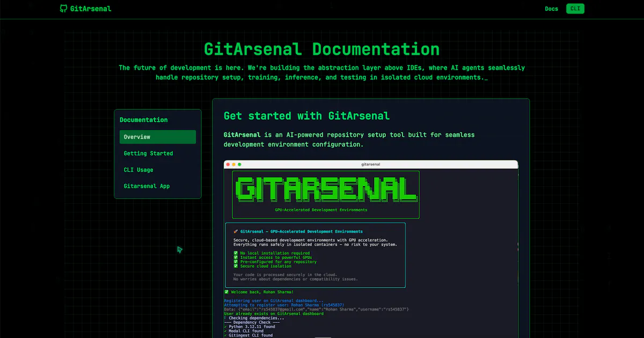Click the GITARSENAL ASCII banner
Screen dimensions: 644x338
click(326, 189)
